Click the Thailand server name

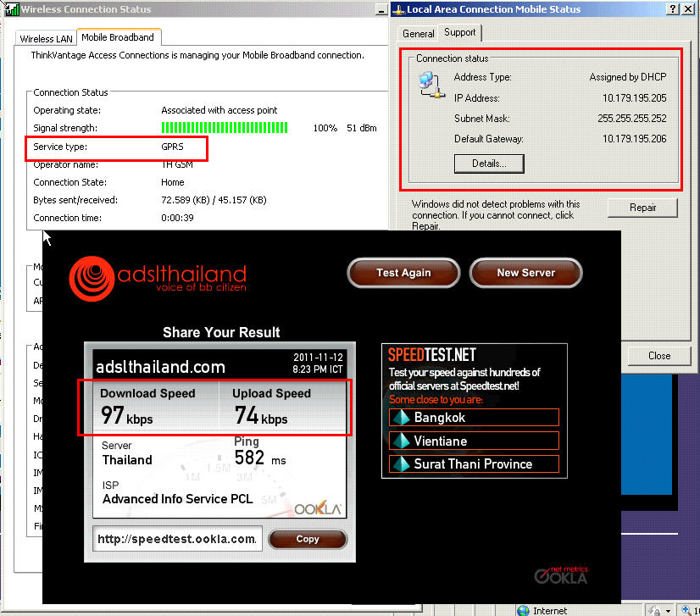tap(127, 460)
